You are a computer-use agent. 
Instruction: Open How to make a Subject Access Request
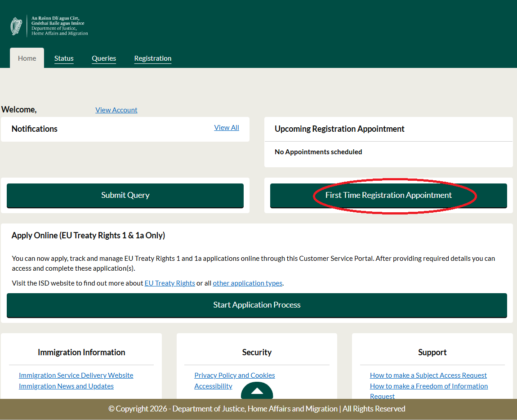pos(428,375)
